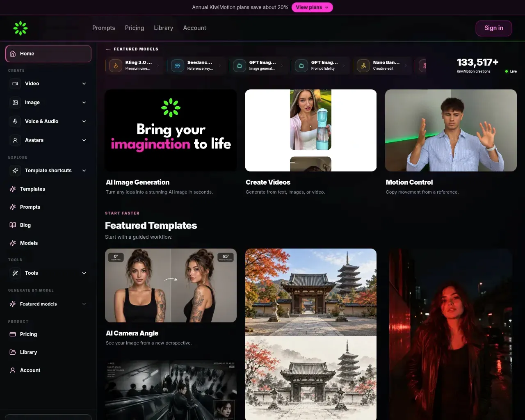Click the Avatars person icon
The image size is (525, 420).
point(15,140)
